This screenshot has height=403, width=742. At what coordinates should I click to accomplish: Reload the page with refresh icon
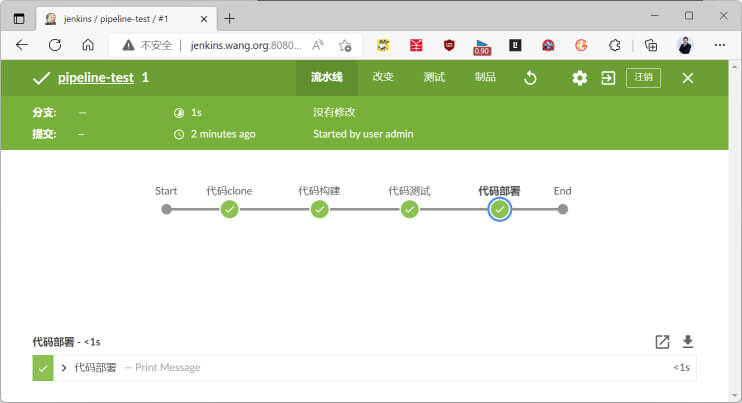click(x=55, y=45)
